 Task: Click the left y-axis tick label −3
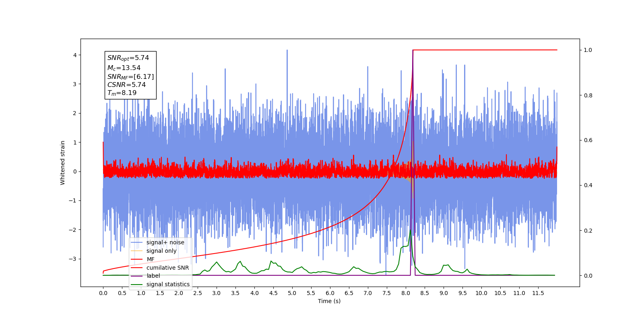point(72,259)
